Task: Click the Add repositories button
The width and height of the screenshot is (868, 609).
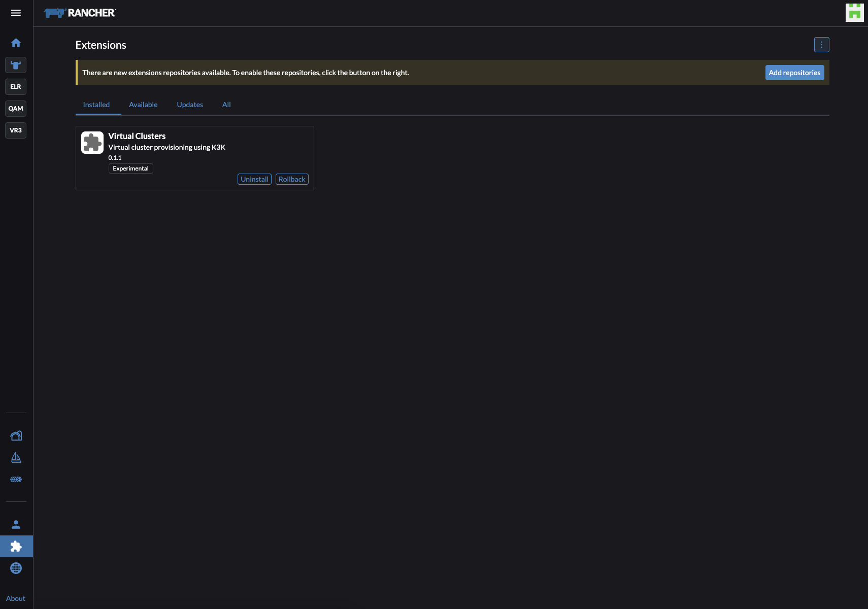Action: tap(794, 73)
